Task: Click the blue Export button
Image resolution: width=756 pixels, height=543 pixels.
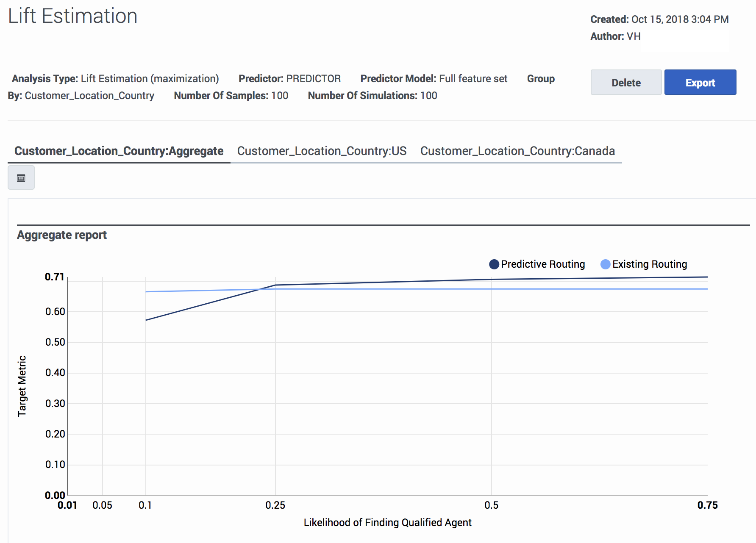Action: pos(700,82)
